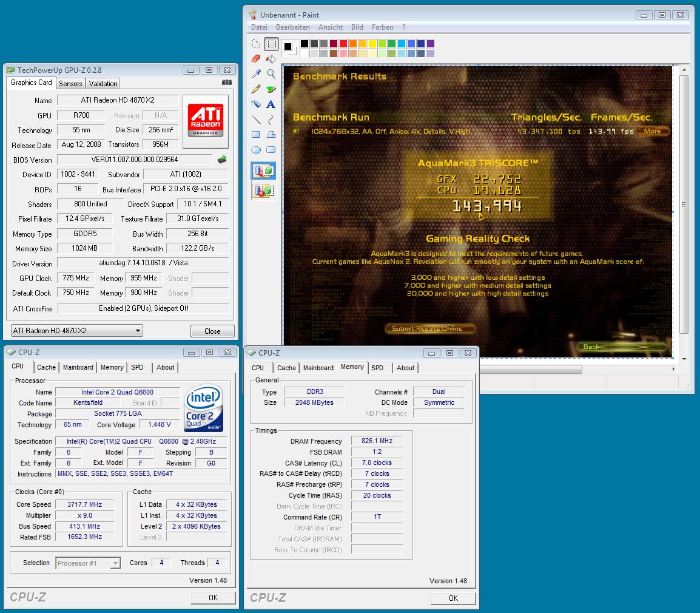
Task: Pick the straight Line tool
Action: click(x=256, y=120)
